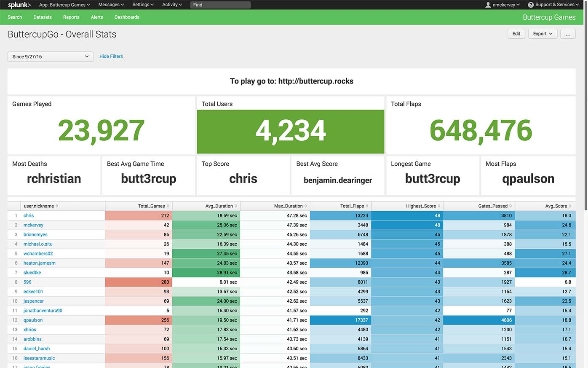The width and height of the screenshot is (588, 368).
Task: Click the Hide Filters link
Action: [x=111, y=56]
